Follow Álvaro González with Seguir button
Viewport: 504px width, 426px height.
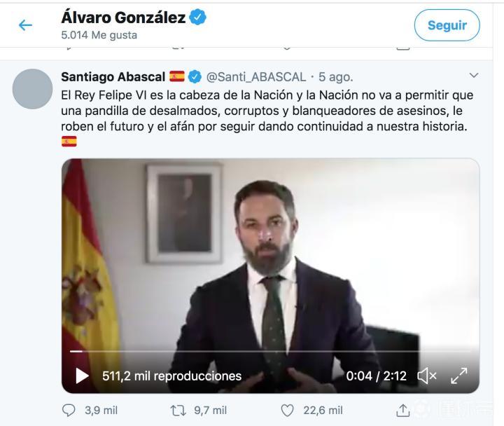[447, 25]
